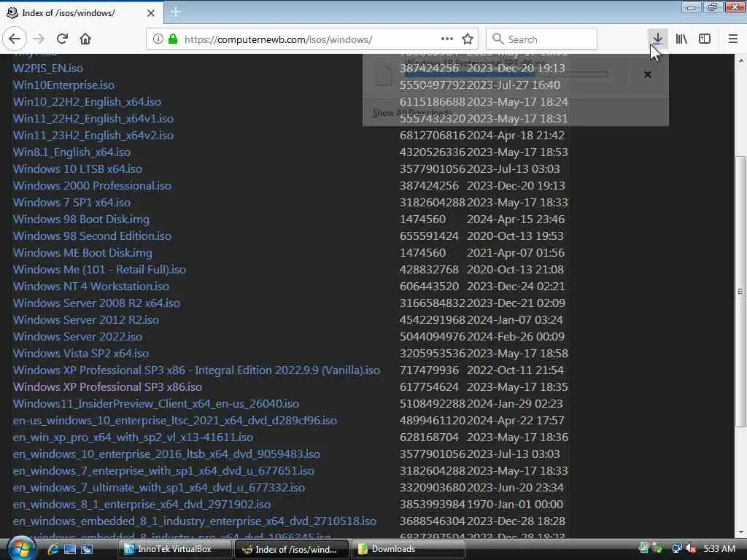Click the muted volume tray icon
Viewport: 747px width, 560px height.
(x=691, y=548)
